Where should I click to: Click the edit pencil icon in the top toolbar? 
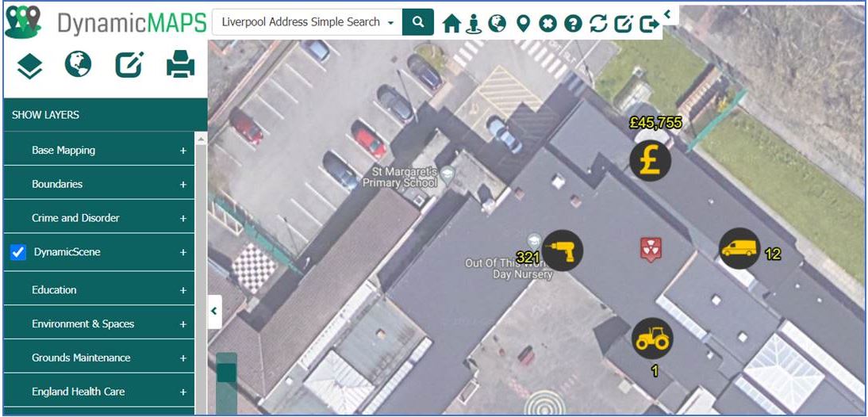click(624, 24)
